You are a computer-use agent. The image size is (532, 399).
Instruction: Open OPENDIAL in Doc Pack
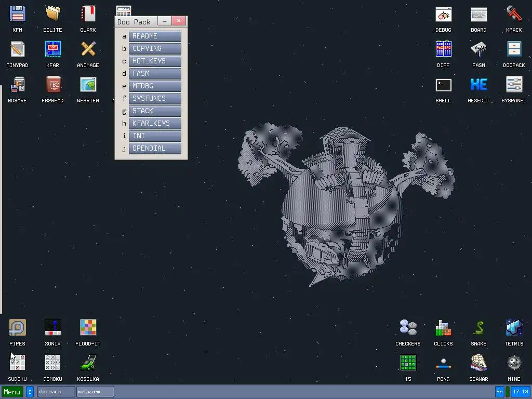point(155,149)
